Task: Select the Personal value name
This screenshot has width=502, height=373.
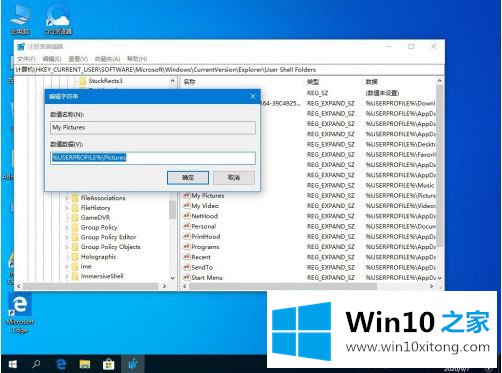Action: [204, 226]
